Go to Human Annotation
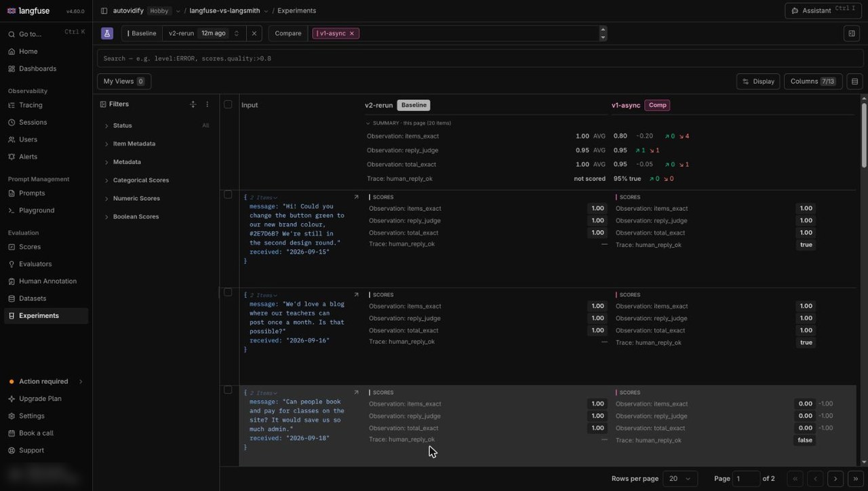The image size is (868, 491). click(x=46, y=281)
